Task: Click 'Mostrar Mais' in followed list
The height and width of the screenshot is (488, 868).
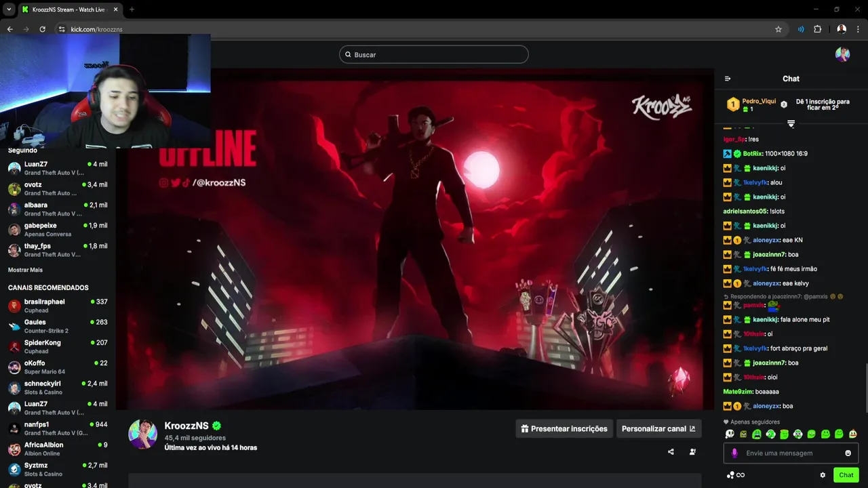Action: [25, 270]
